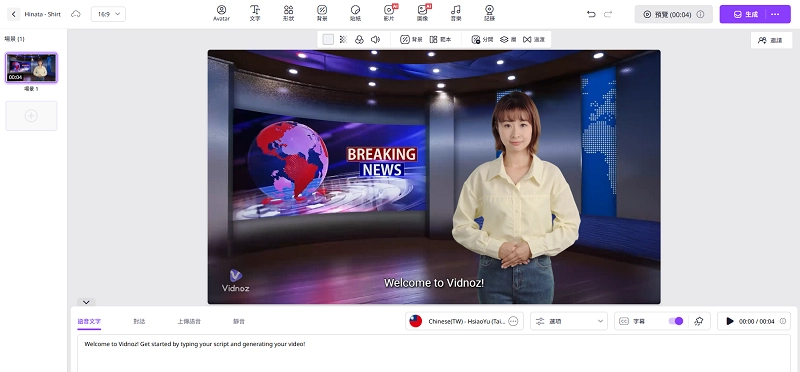Select the 文字 text tool

(x=255, y=13)
